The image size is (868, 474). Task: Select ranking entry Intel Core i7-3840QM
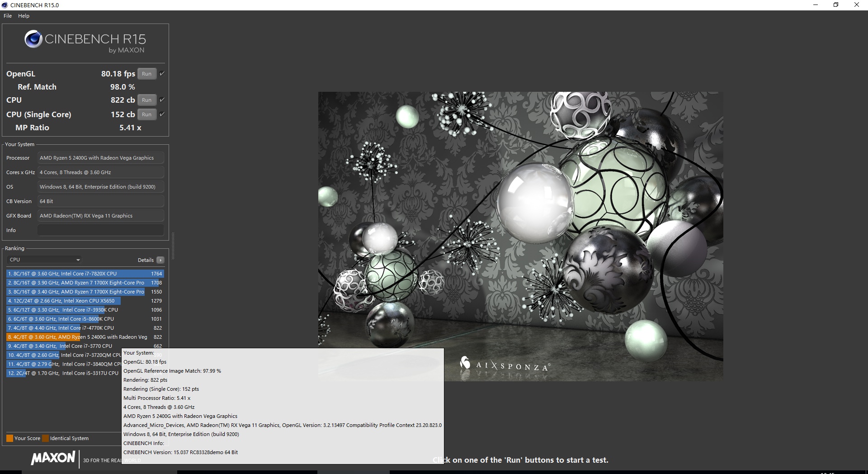[x=64, y=364]
